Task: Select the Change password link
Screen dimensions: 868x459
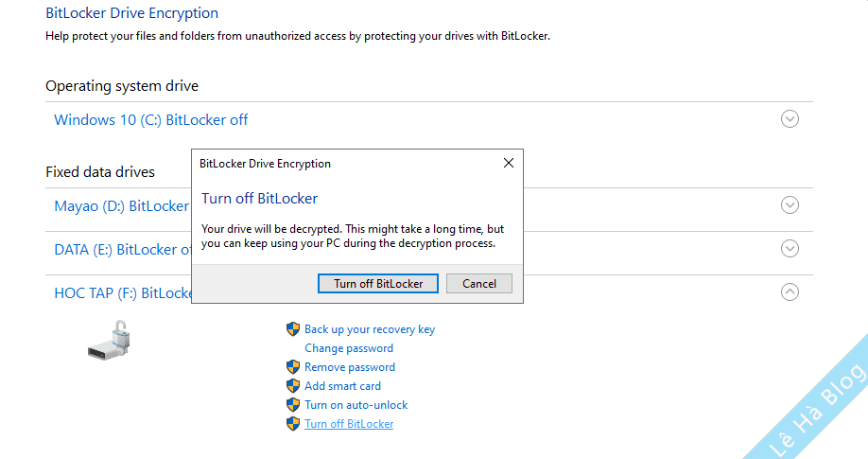Action: tap(349, 348)
